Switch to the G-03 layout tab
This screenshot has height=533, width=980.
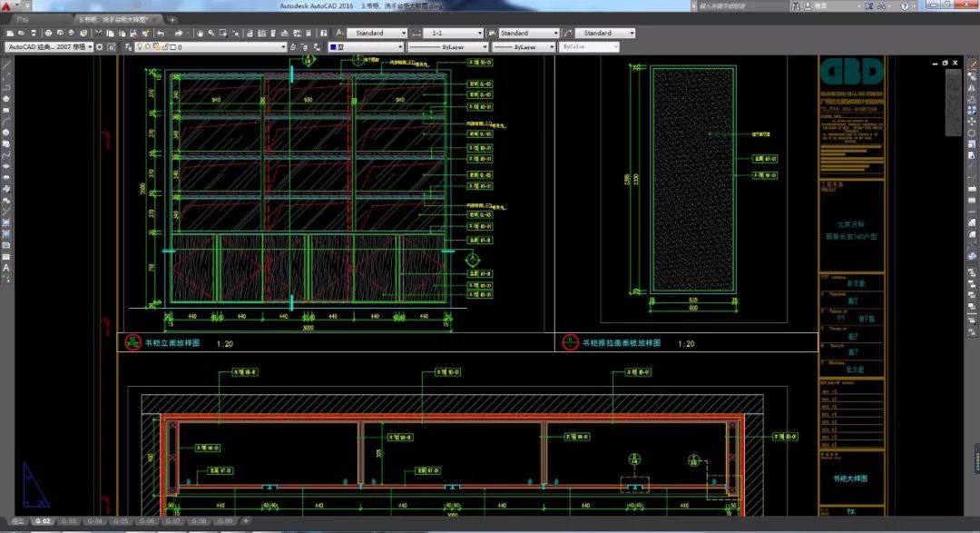pyautogui.click(x=69, y=522)
